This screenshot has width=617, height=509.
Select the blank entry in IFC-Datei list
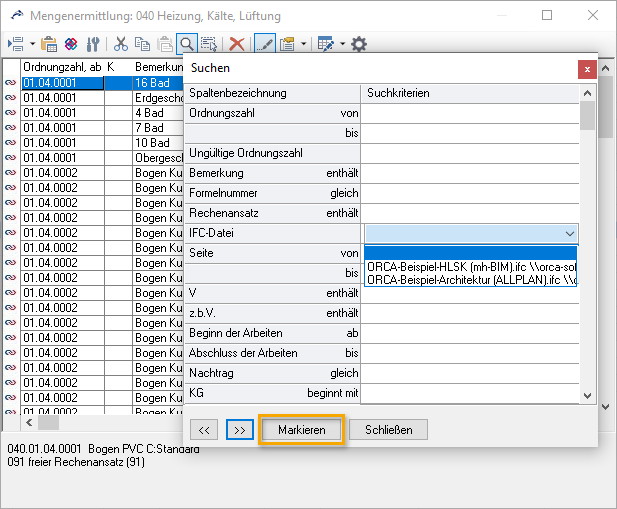(471, 253)
